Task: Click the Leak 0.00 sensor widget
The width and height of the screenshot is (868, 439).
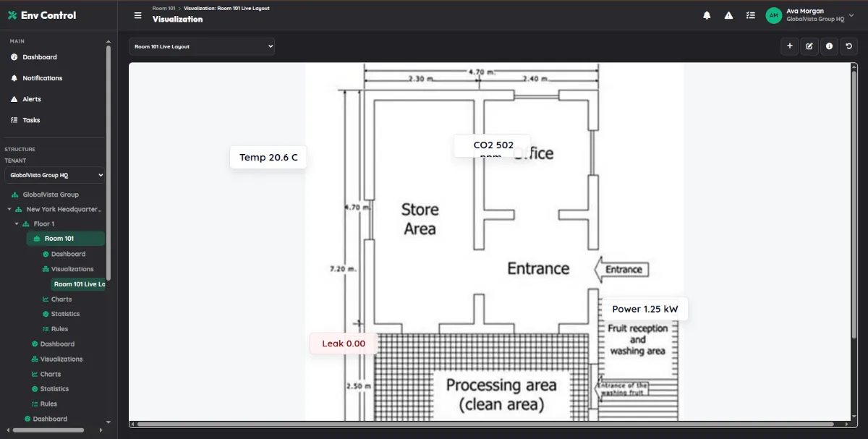Action: tap(344, 344)
